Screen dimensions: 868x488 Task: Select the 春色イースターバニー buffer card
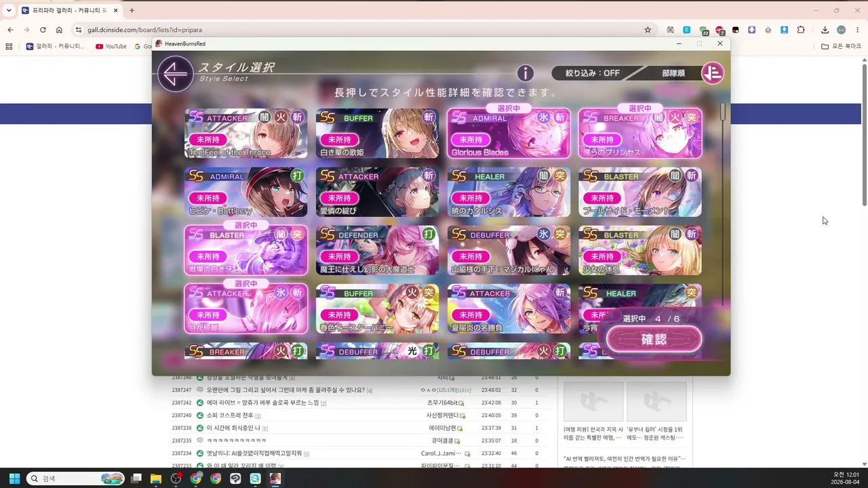377,308
